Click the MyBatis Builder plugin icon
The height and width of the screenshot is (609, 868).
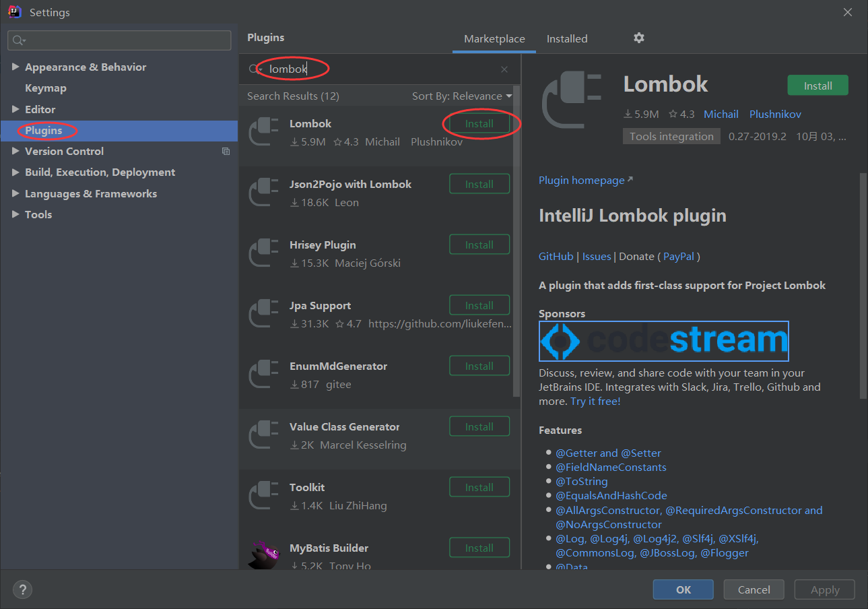click(x=264, y=555)
